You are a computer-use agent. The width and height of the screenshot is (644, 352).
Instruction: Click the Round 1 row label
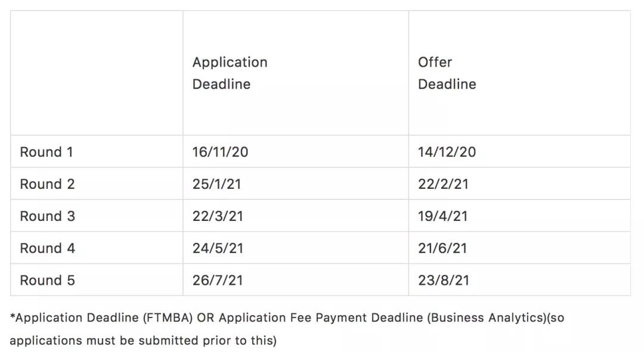tap(47, 152)
